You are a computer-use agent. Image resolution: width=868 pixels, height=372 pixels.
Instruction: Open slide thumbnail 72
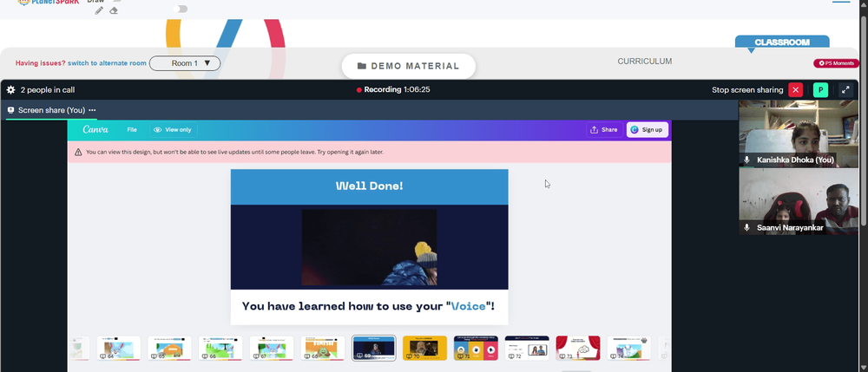click(527, 349)
